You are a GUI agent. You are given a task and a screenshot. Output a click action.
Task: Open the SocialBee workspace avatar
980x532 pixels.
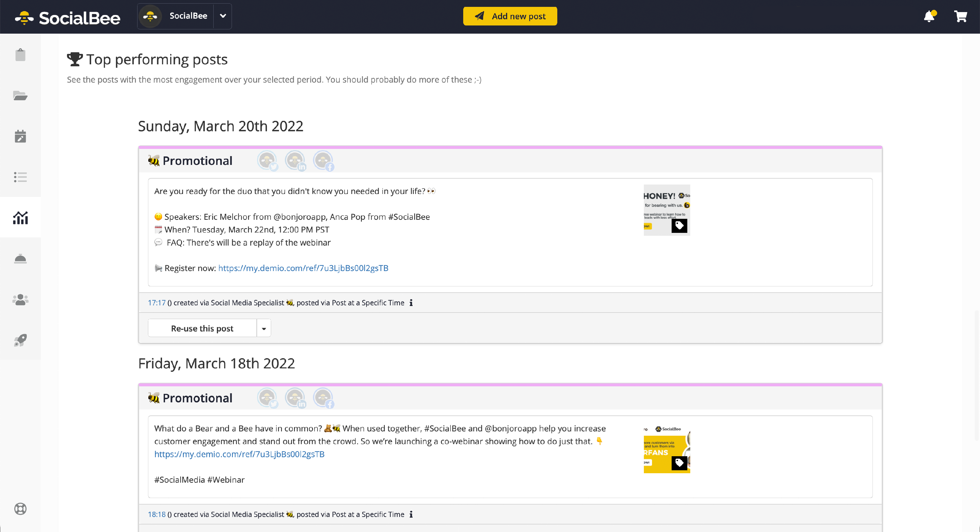coord(150,16)
